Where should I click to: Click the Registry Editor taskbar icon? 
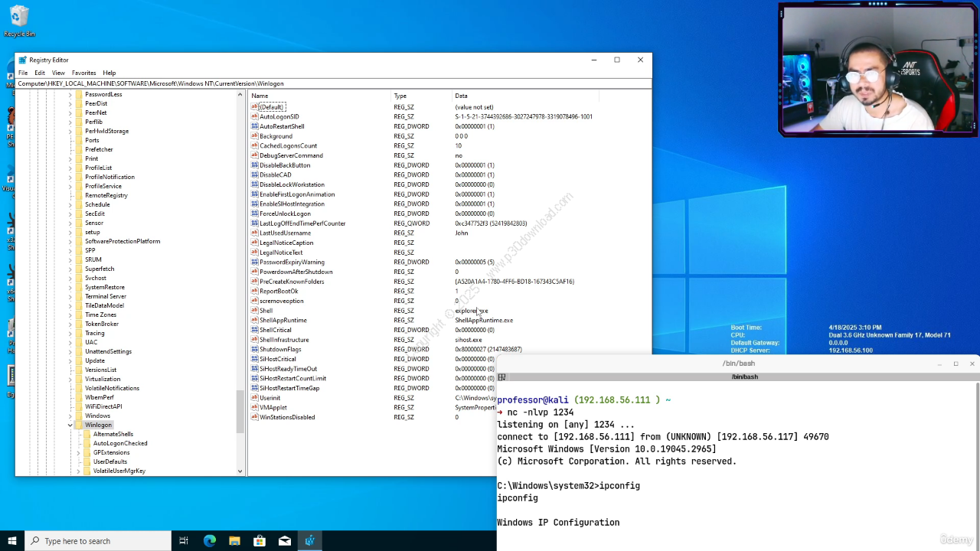pos(310,541)
